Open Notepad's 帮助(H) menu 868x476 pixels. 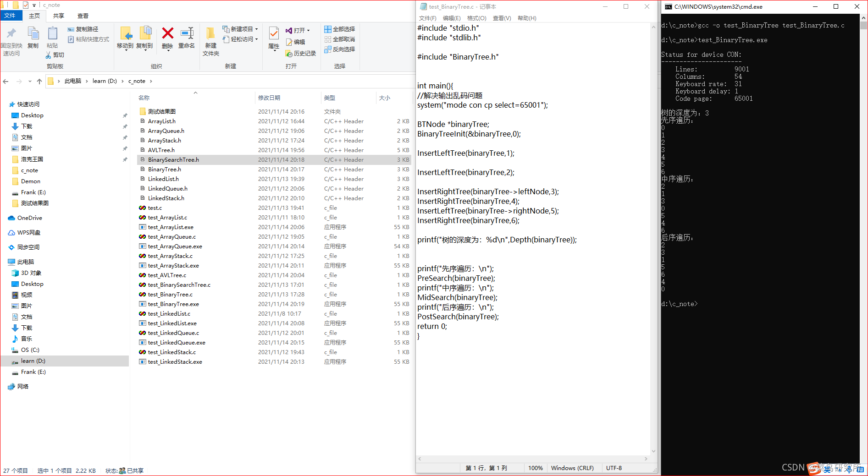pyautogui.click(x=527, y=18)
